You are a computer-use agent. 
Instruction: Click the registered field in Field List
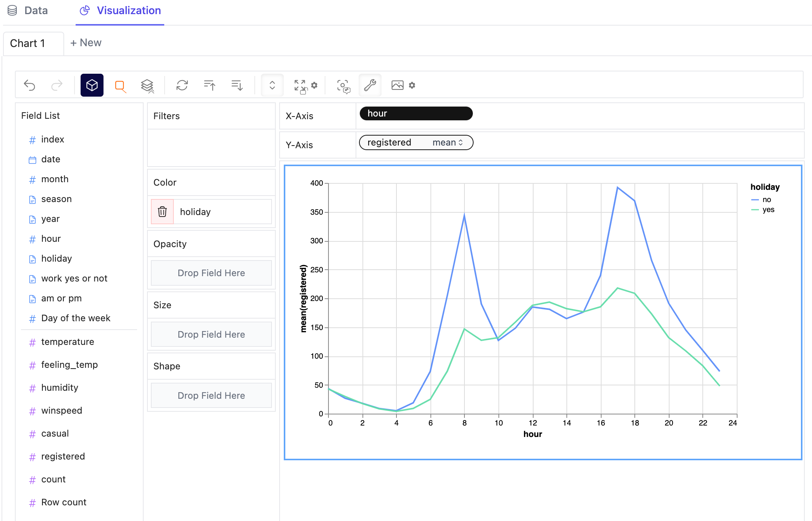64,456
